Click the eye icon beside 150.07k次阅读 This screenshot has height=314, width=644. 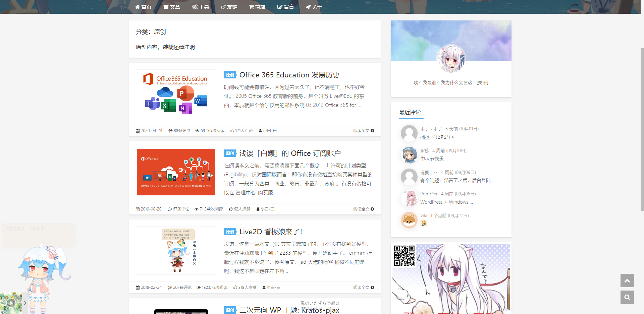tap(199, 288)
